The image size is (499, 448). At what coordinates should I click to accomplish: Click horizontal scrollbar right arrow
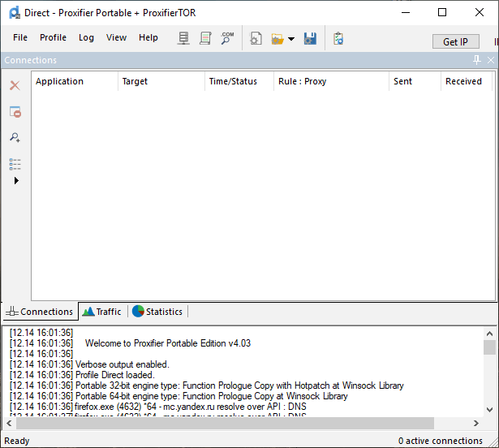tap(475, 423)
